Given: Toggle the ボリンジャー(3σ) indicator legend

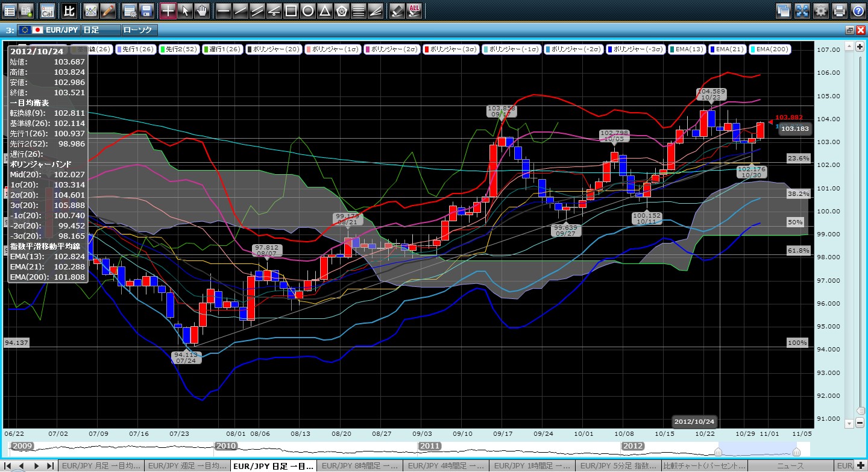Looking at the screenshot, I should [x=451, y=49].
